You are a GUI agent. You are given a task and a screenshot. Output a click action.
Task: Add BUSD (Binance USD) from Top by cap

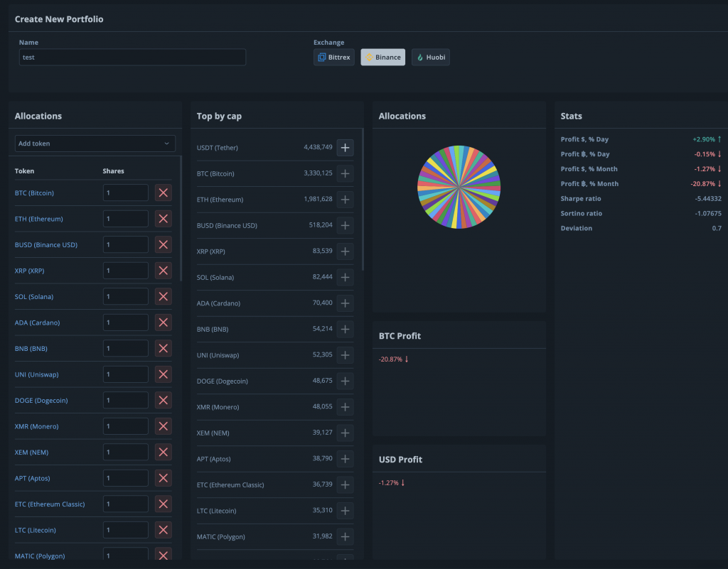345,225
